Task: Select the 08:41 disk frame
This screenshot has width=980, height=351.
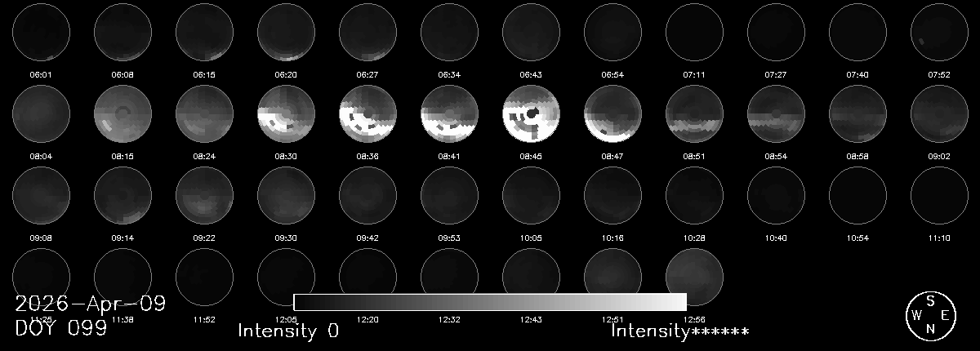Action: point(449,114)
